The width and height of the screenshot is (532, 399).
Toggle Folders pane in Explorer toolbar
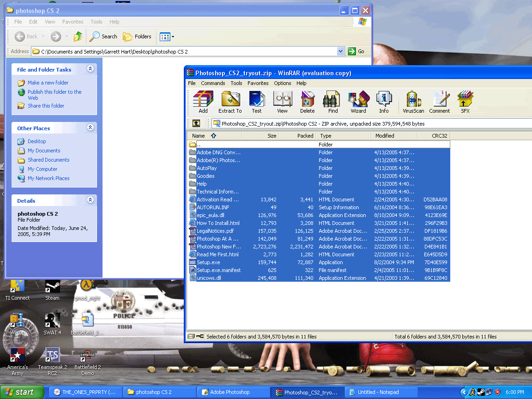(137, 36)
